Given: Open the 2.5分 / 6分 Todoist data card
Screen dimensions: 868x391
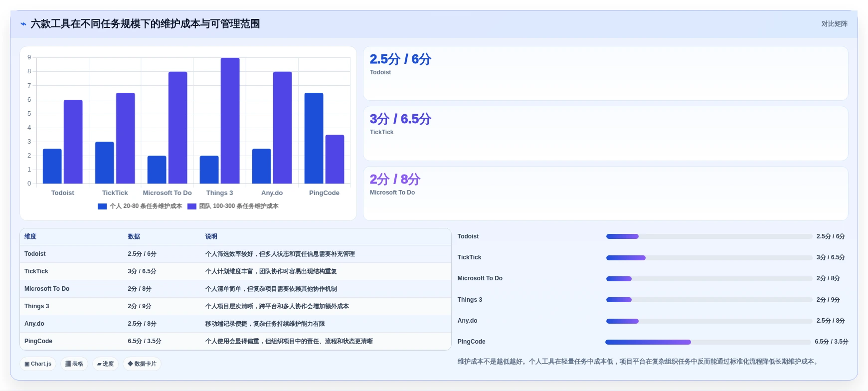Looking at the screenshot, I should (x=606, y=74).
